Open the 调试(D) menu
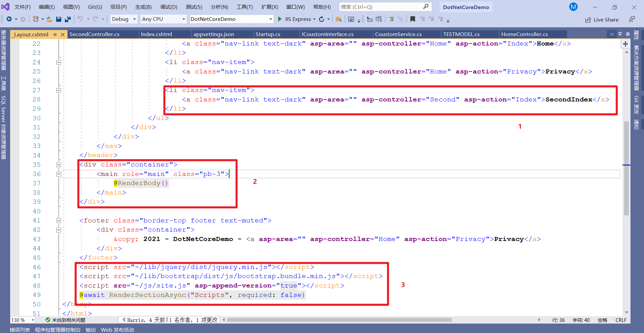Image resolution: width=644 pixels, height=333 pixels. [x=169, y=7]
